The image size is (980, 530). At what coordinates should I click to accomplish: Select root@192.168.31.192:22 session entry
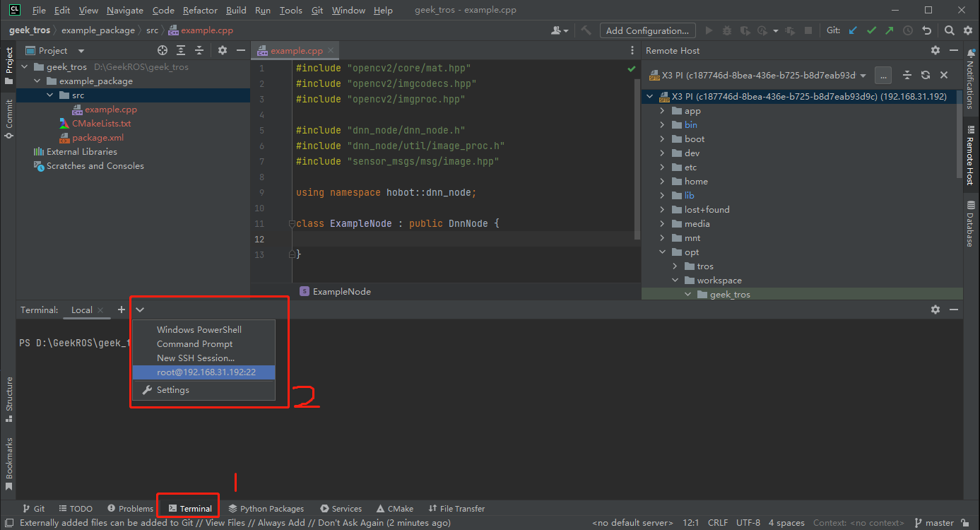coord(206,372)
